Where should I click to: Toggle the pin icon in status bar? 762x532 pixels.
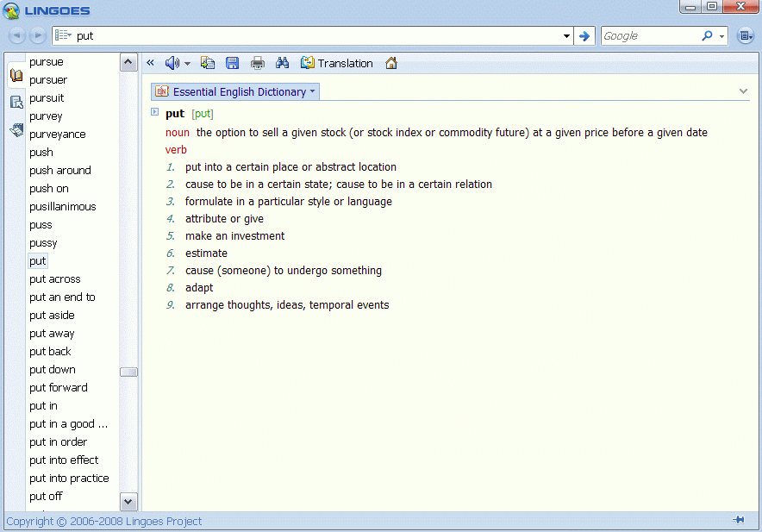[739, 520]
